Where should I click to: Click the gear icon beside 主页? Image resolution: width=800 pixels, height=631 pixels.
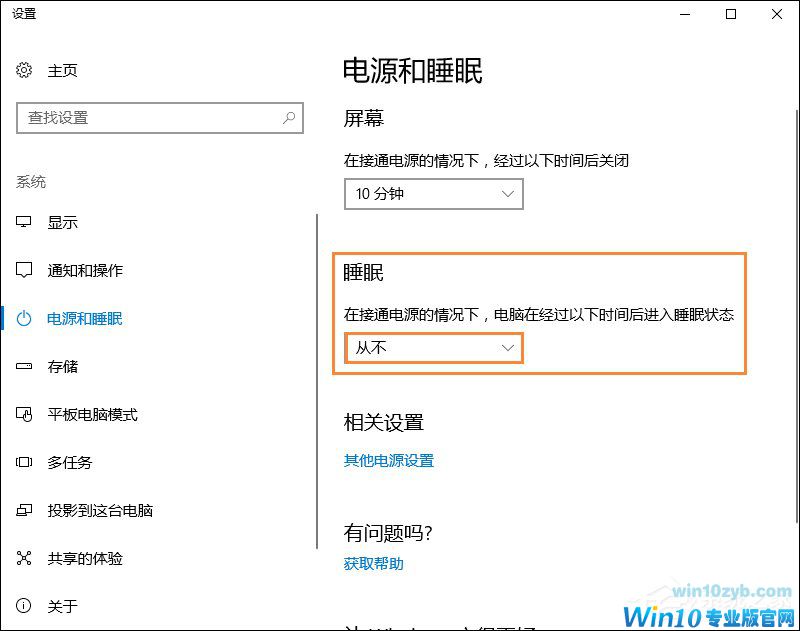pos(24,70)
